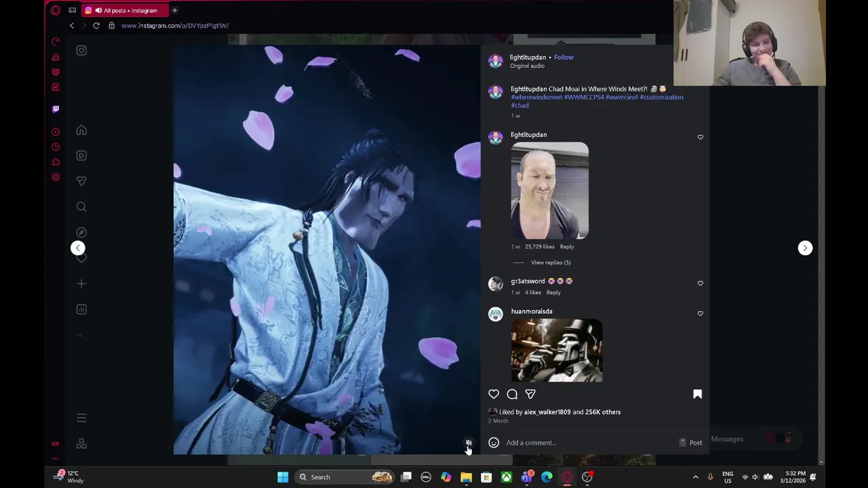
Task: Open Instagram Dashboard chart icon
Action: click(x=81, y=309)
